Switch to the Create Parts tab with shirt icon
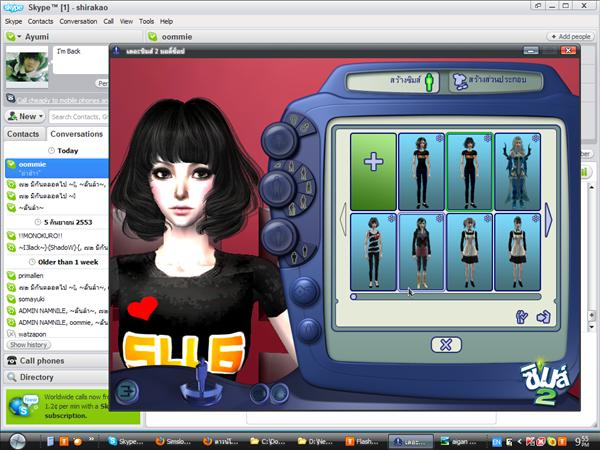The height and width of the screenshot is (450, 600). click(495, 82)
